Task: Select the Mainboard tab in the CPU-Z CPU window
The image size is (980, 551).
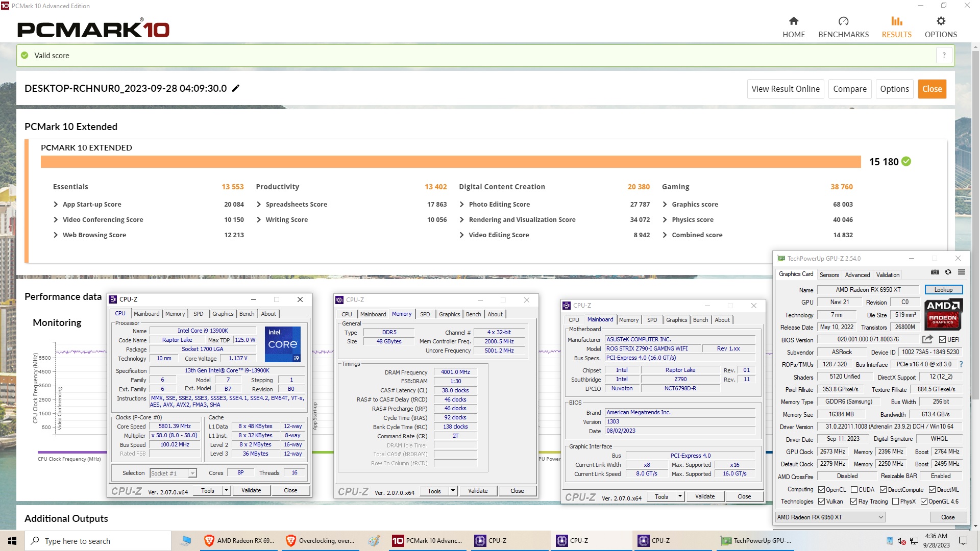Action: pos(146,314)
